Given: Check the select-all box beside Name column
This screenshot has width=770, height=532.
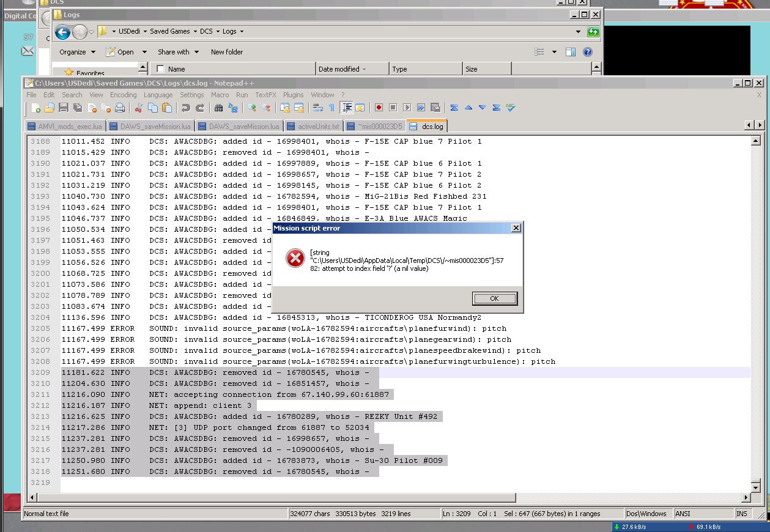Looking at the screenshot, I should 161,69.
